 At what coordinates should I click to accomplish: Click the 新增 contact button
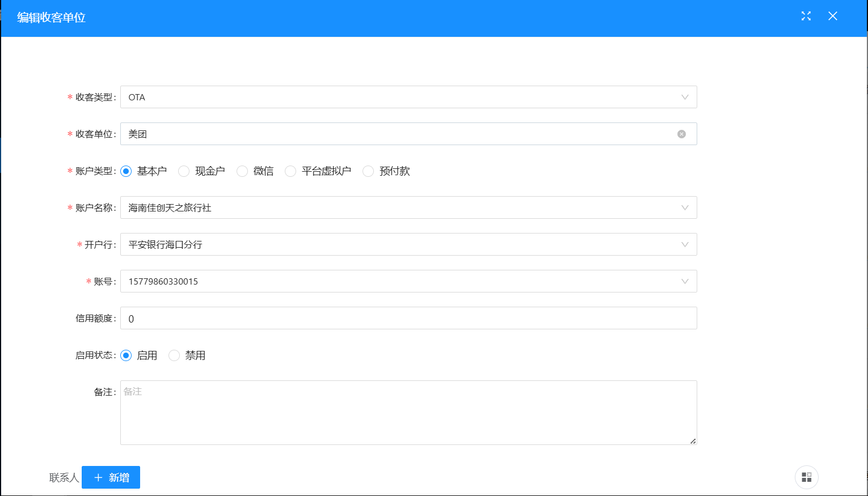click(111, 477)
